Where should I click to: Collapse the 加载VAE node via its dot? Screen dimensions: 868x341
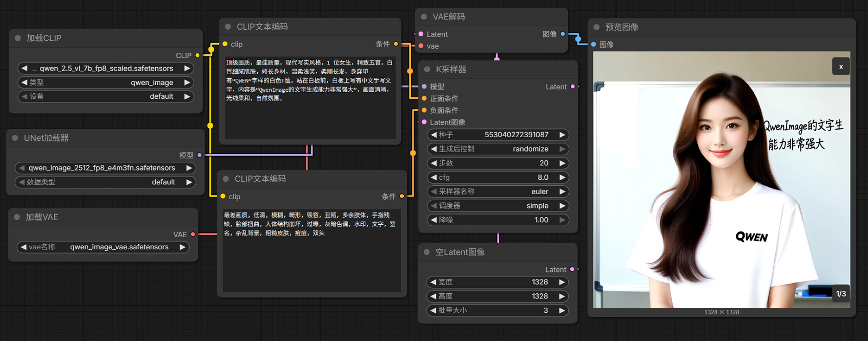[x=17, y=217]
